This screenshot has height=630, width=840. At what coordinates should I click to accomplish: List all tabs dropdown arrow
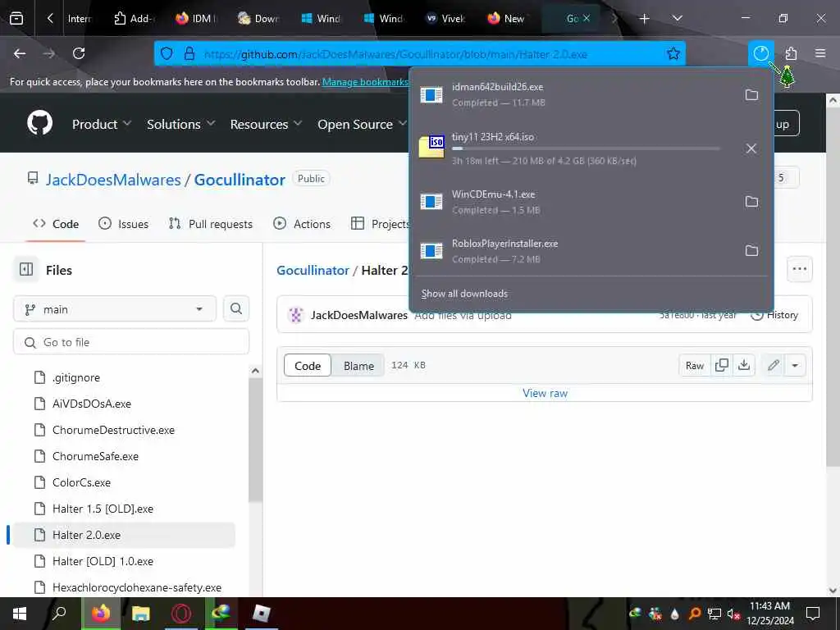click(677, 19)
